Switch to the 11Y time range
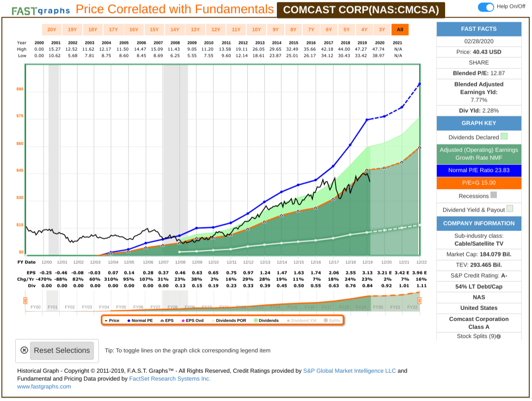 pos(236,30)
